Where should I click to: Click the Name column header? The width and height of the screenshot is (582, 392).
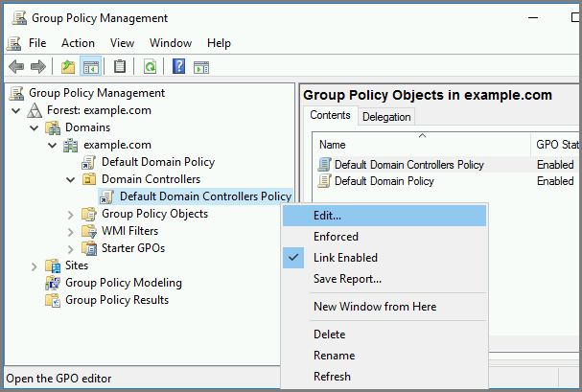click(332, 144)
